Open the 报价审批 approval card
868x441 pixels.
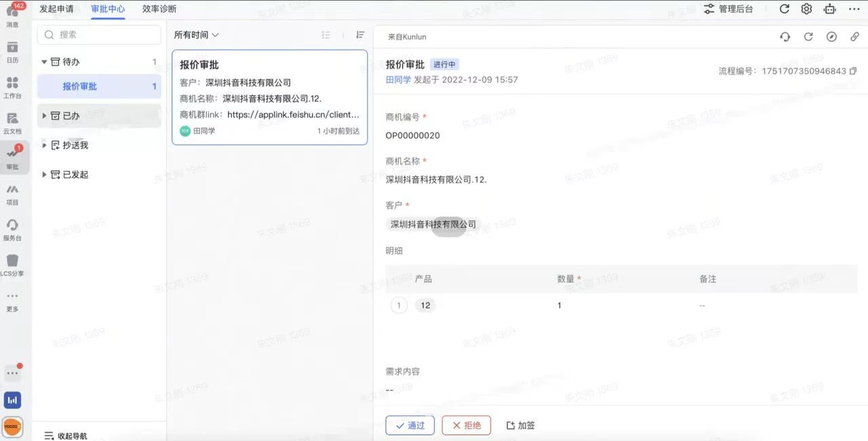[270, 97]
